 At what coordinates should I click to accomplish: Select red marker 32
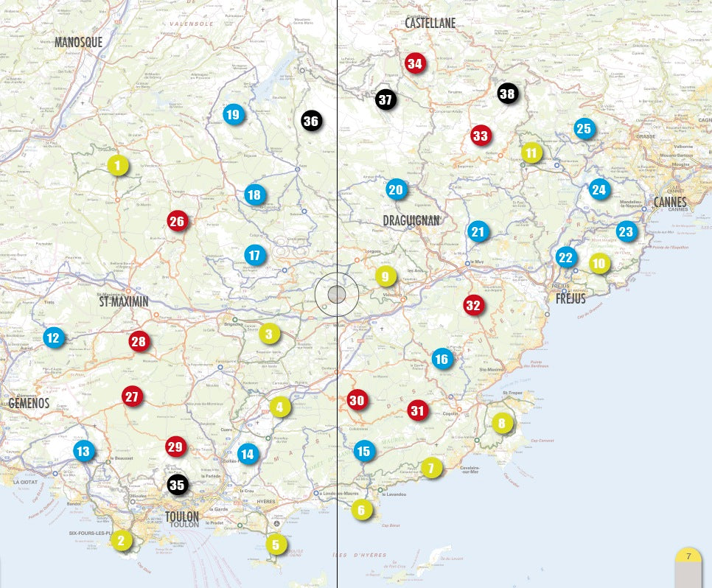coord(473,304)
